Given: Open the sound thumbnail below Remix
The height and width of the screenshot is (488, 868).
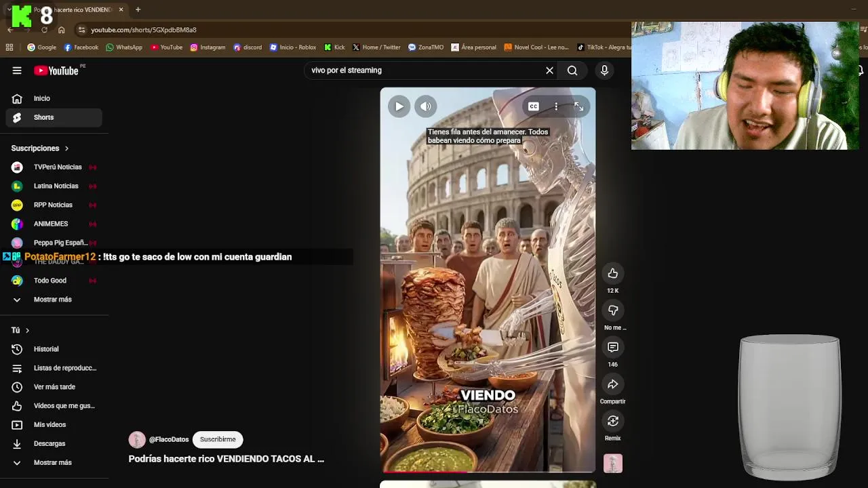Looking at the screenshot, I should [612, 464].
